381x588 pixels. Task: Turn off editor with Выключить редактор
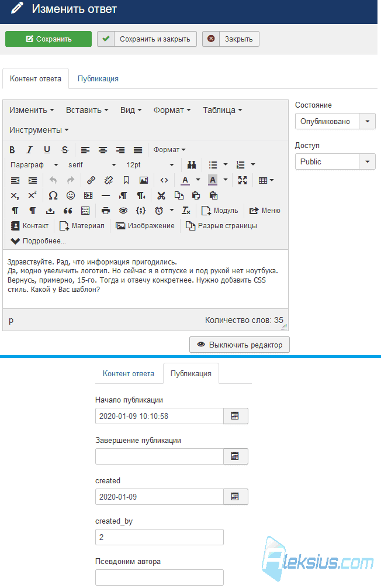pos(240,345)
